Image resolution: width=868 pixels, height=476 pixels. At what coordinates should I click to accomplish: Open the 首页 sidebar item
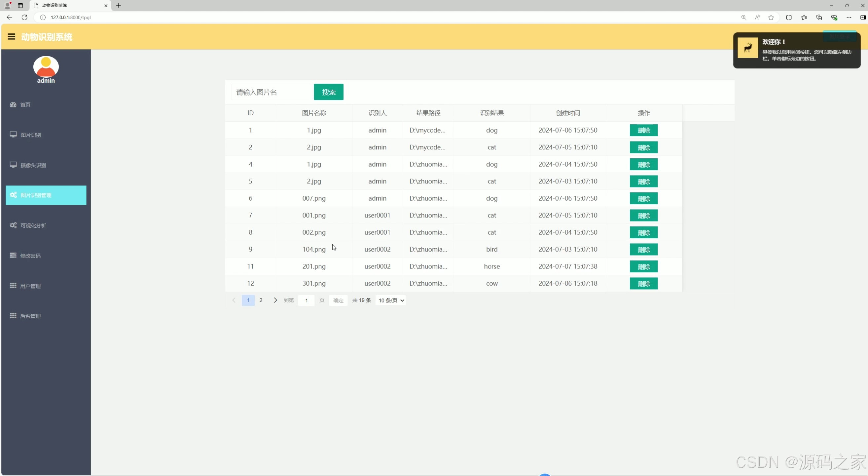pyautogui.click(x=25, y=104)
